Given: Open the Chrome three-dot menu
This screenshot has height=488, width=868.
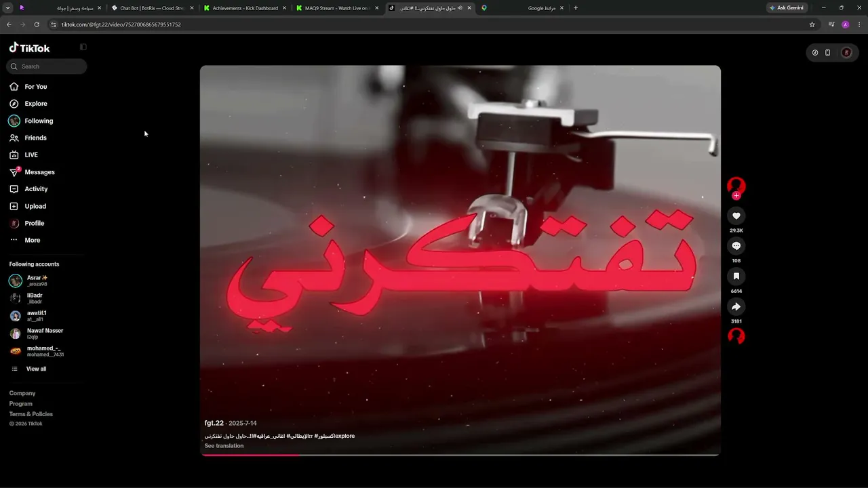Looking at the screenshot, I should click(859, 24).
